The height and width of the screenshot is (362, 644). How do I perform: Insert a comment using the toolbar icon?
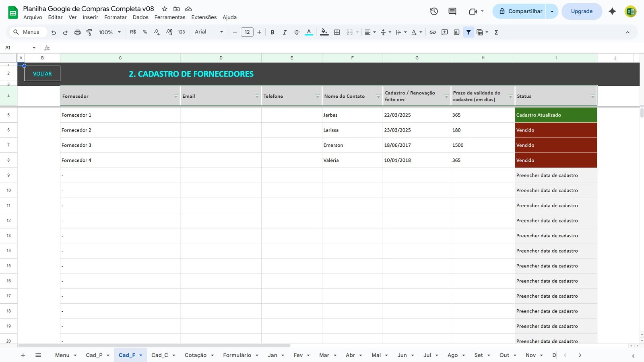coord(444,32)
